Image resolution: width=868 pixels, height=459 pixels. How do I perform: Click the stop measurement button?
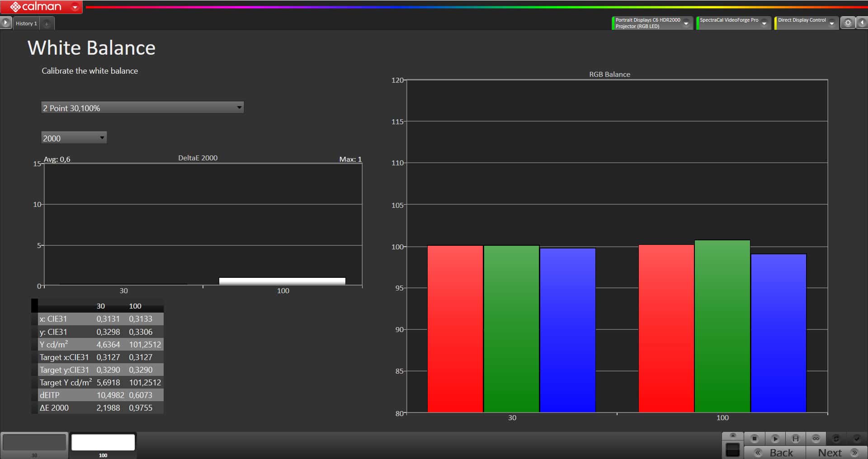(x=754, y=438)
